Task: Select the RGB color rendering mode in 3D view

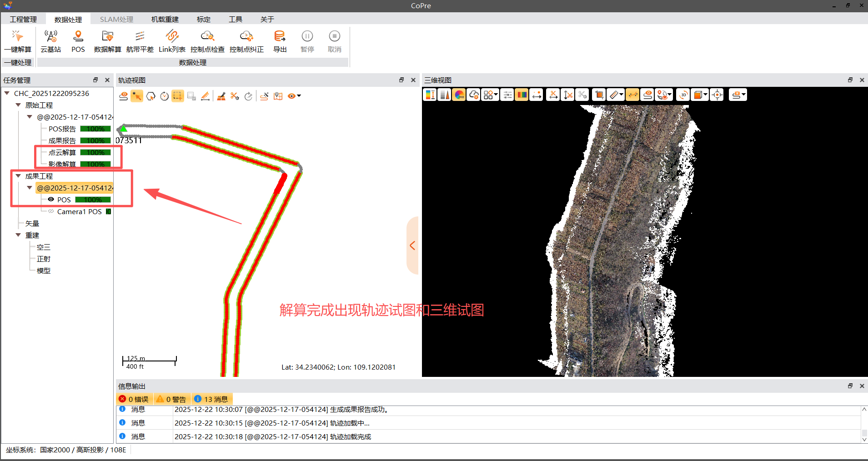Action: (x=460, y=95)
